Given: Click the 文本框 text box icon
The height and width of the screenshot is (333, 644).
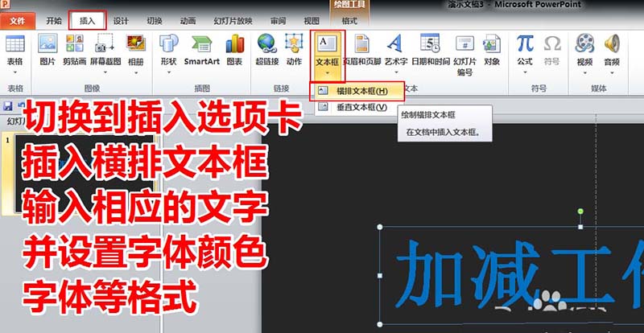Looking at the screenshot, I should tap(328, 44).
